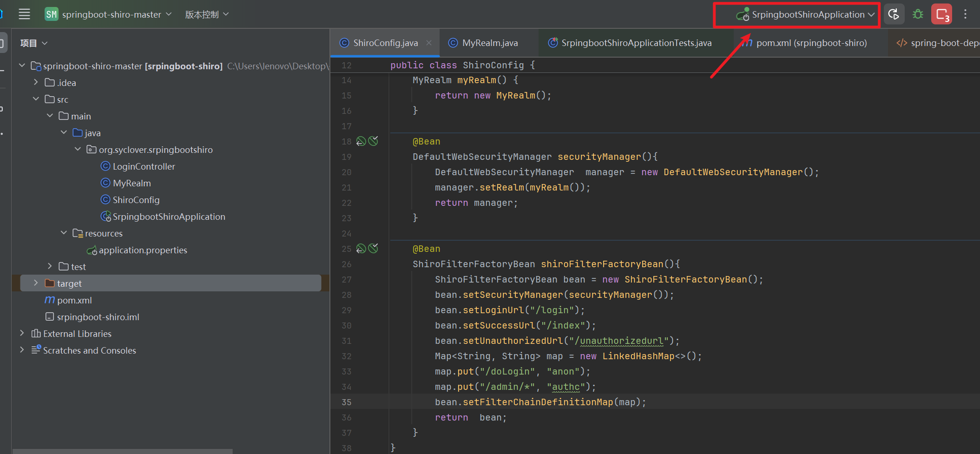Click the right bean gutter icon on line 18

pos(373,141)
